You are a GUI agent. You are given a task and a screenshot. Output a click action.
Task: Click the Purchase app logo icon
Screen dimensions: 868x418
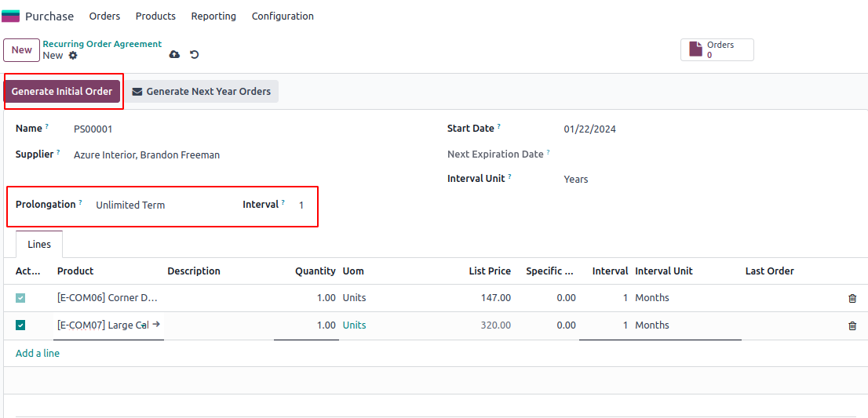click(11, 16)
